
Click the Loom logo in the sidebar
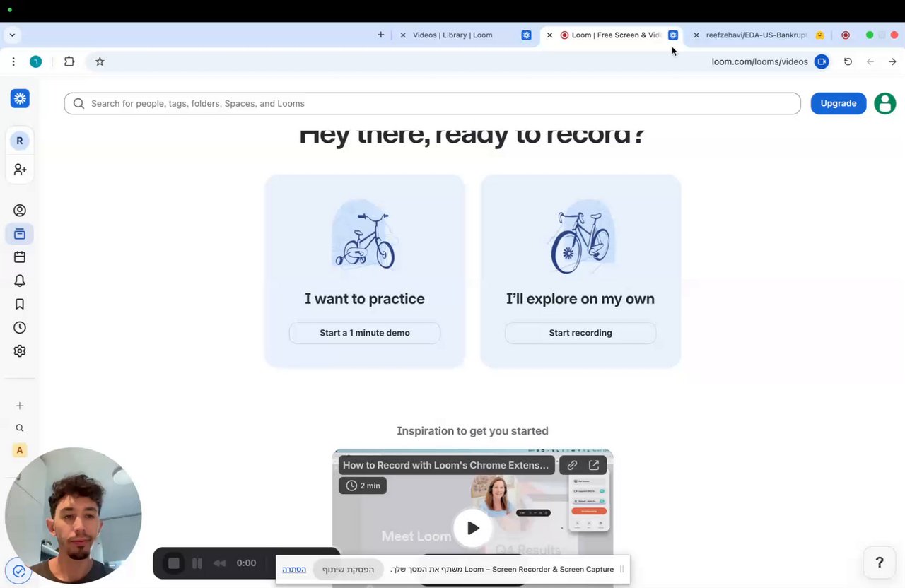coord(20,99)
